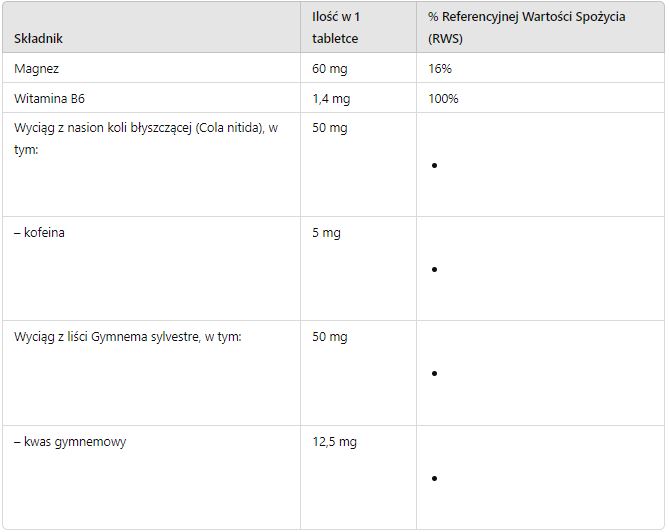Viewport: 669px width, 532px height.
Task: Select the "16%" RWS value
Action: pos(440,69)
